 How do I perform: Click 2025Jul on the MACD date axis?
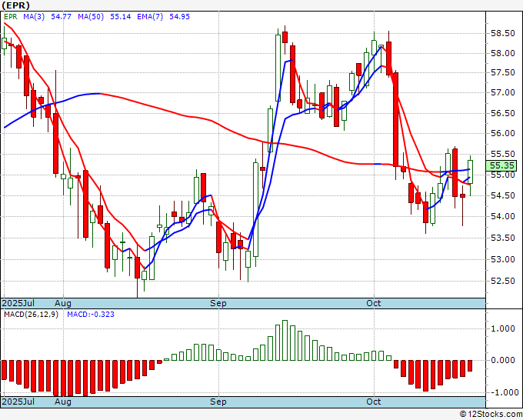18,402
